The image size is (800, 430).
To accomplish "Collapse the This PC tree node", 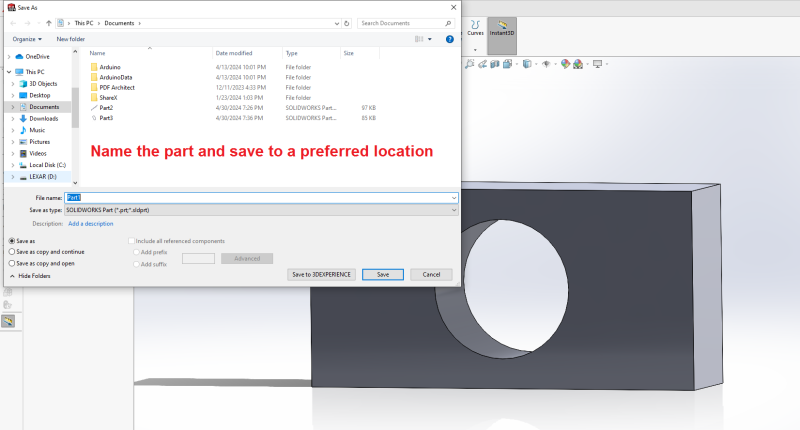I will coord(9,72).
